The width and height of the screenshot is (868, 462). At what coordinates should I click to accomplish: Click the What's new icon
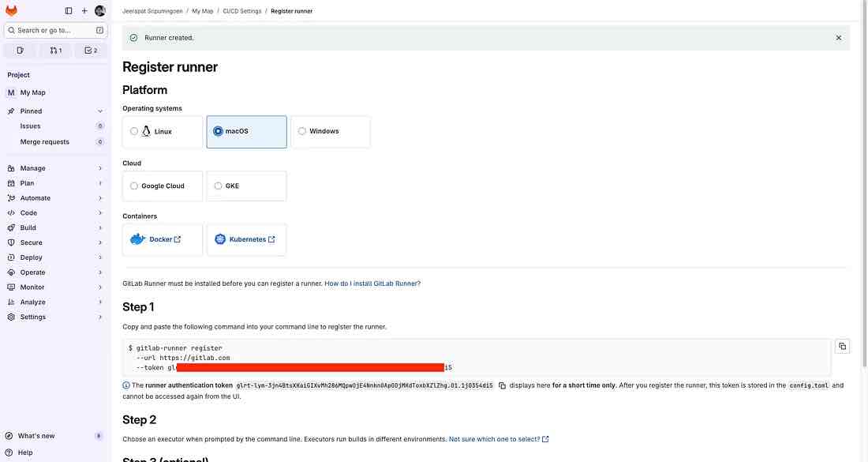point(9,436)
